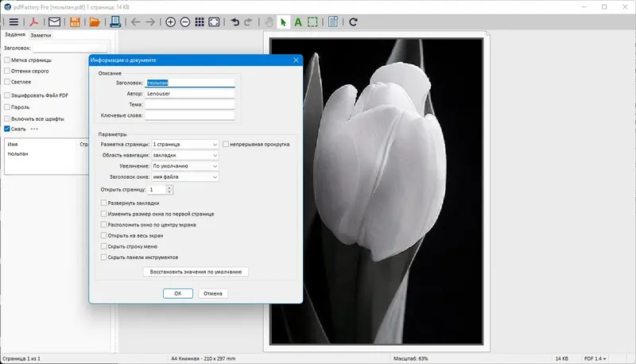Select the 'Задания' tab
Screen dimensions: 636x364
point(14,35)
